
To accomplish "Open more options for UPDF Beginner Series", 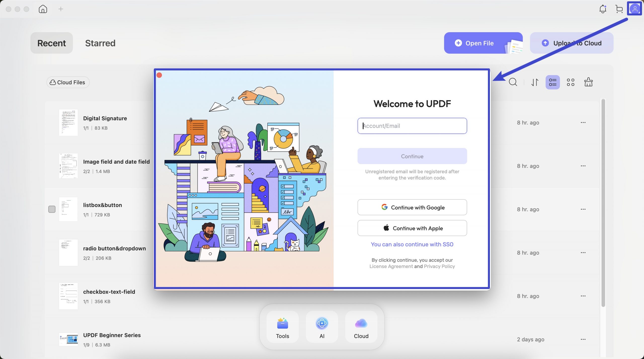I will click(x=583, y=339).
